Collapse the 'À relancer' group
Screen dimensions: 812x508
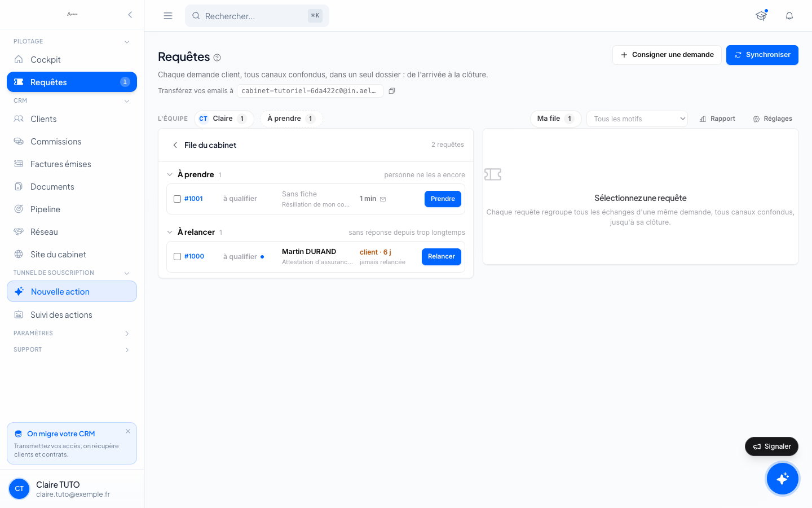pos(170,233)
